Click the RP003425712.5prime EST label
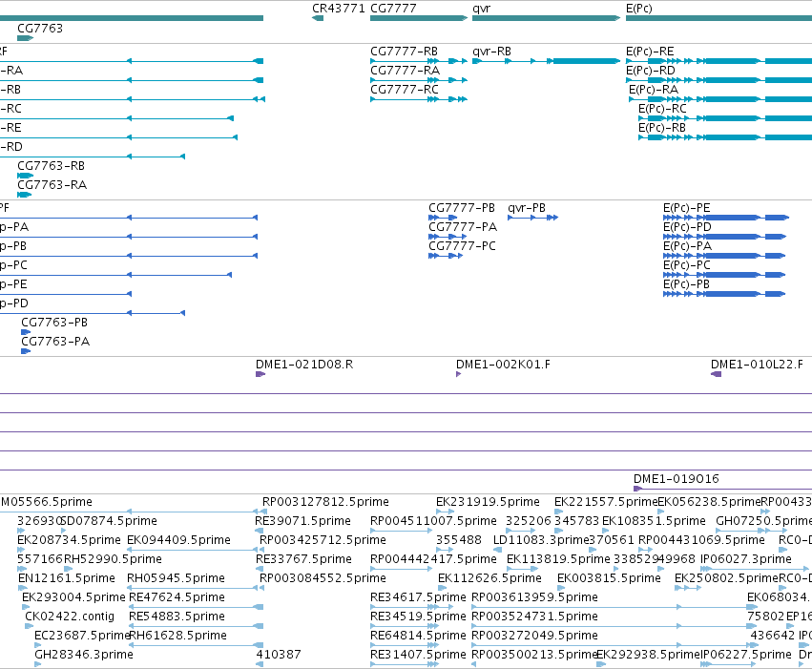This screenshot has width=812, height=669. tap(323, 540)
